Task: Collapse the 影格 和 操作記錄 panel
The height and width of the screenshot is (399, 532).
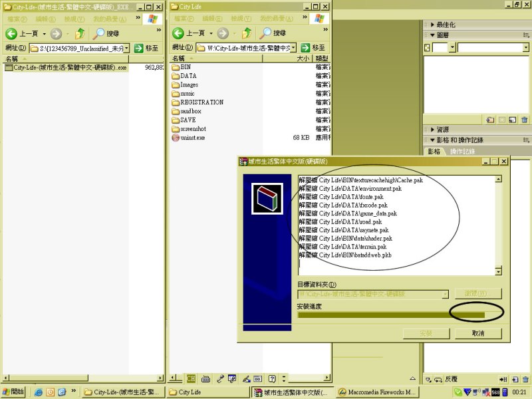Action: click(432, 140)
